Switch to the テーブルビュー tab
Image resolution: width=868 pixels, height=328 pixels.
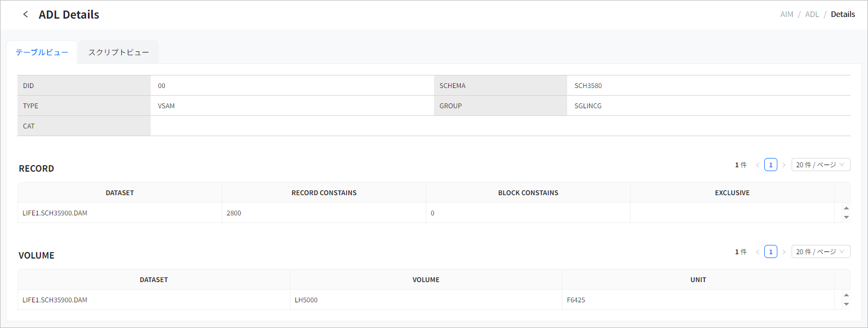pyautogui.click(x=42, y=52)
